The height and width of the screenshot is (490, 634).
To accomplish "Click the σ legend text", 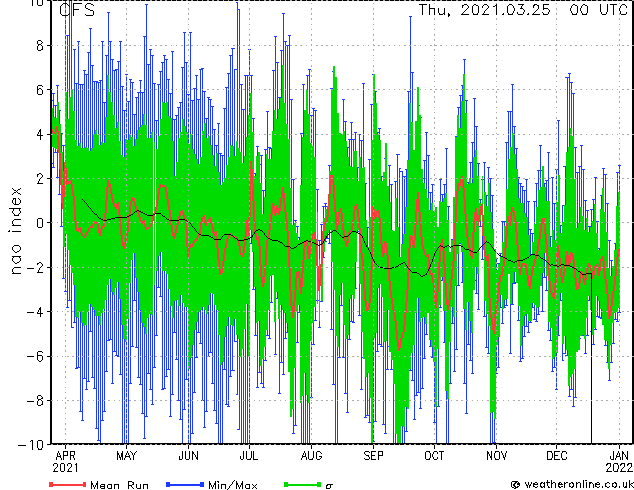I will click(329, 485).
